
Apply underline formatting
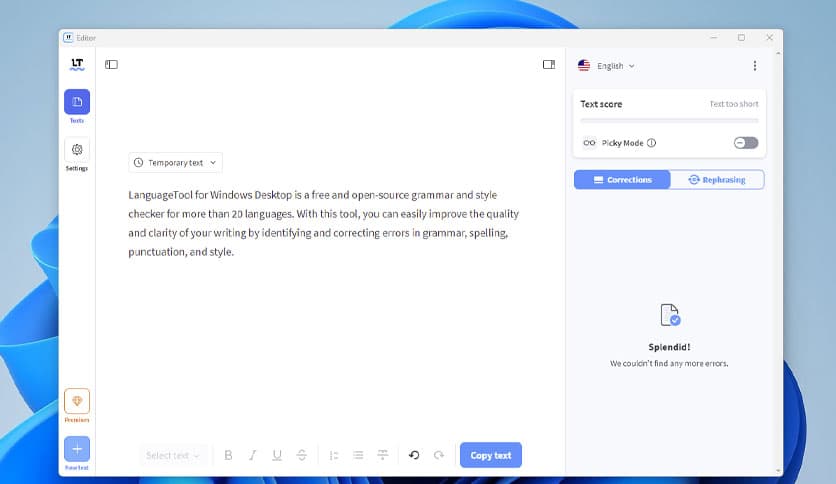click(x=277, y=455)
